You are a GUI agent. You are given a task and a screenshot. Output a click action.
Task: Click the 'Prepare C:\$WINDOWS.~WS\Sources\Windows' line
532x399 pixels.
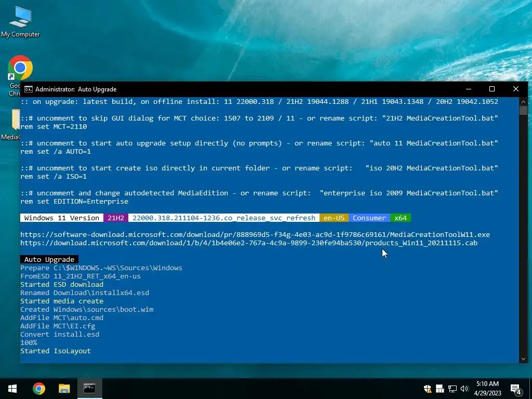click(x=101, y=268)
